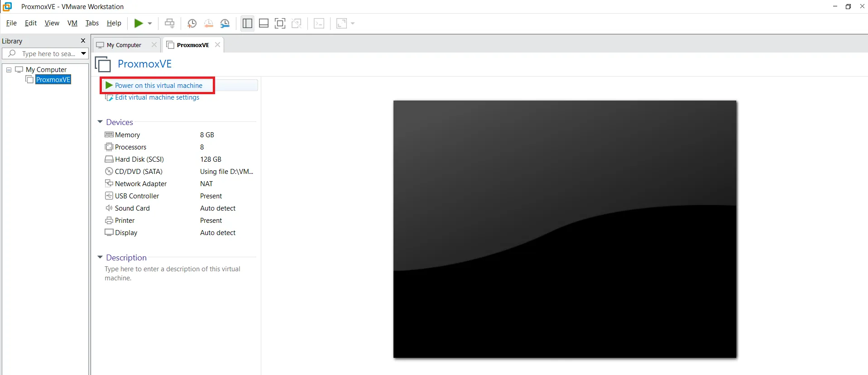Open the VM menu

(x=72, y=23)
